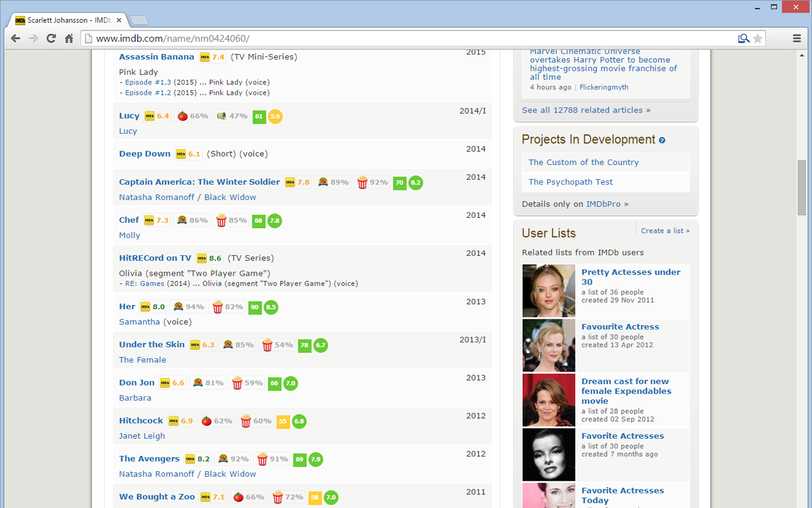Click the popcorn 92% icon for Captain America

(x=372, y=182)
